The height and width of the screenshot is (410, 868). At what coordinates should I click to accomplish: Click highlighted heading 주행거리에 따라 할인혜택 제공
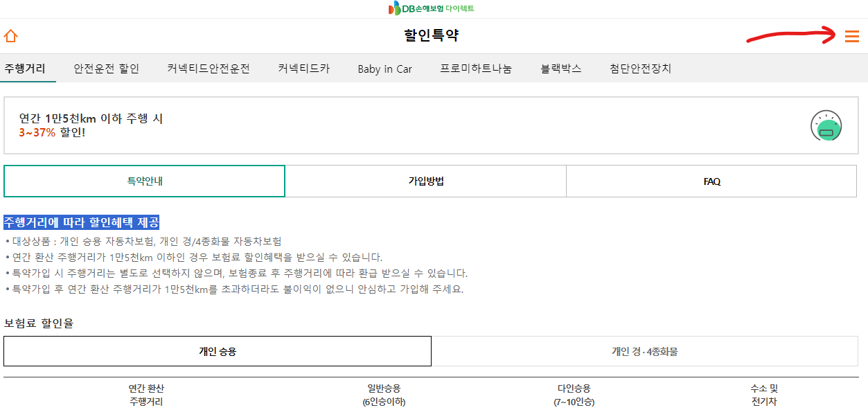pyautogui.click(x=82, y=222)
